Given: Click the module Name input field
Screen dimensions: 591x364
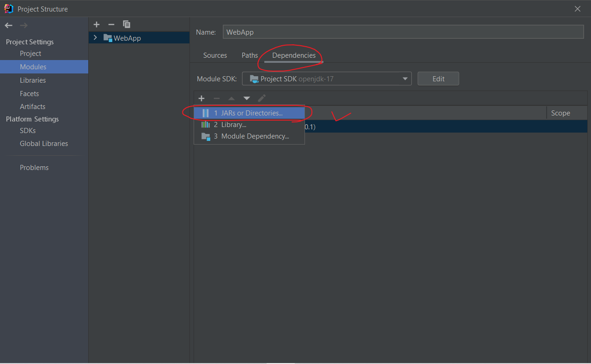Looking at the screenshot, I should pyautogui.click(x=403, y=32).
